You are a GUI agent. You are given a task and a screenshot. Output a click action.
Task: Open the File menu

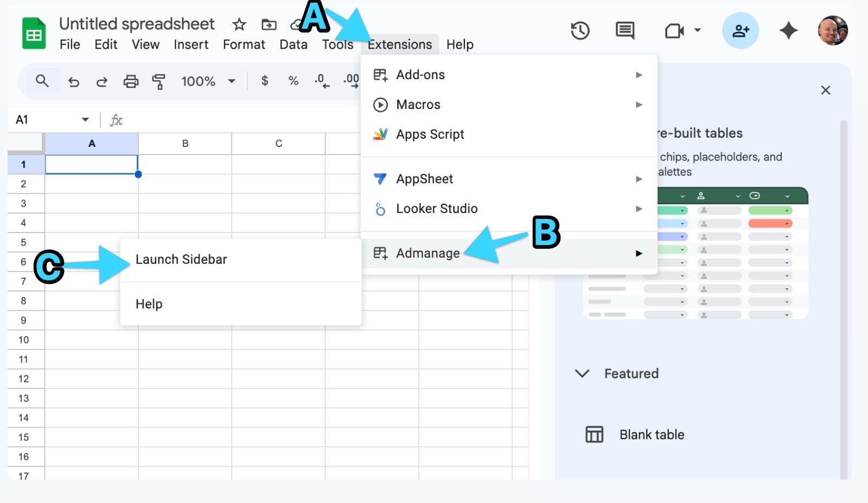pyautogui.click(x=70, y=44)
